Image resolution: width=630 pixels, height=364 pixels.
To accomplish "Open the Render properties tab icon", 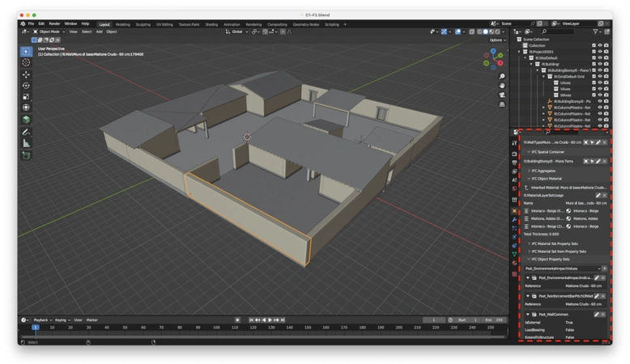I will pyautogui.click(x=514, y=154).
